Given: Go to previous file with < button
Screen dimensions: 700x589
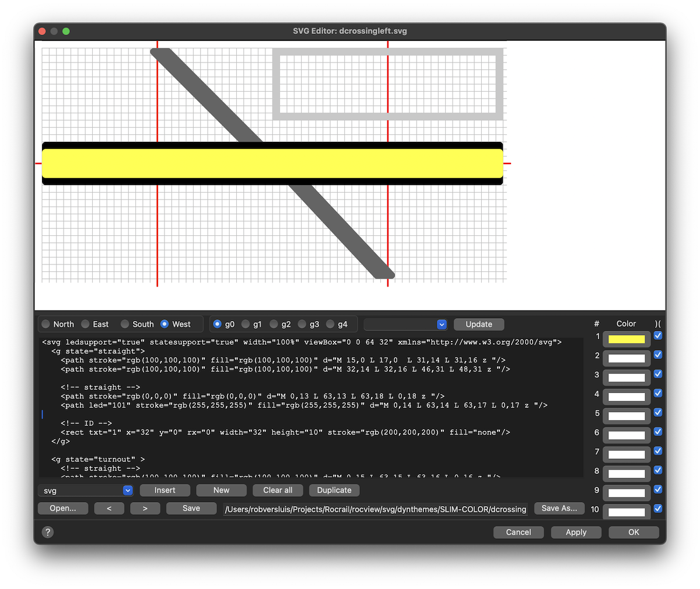Looking at the screenshot, I should point(109,508).
